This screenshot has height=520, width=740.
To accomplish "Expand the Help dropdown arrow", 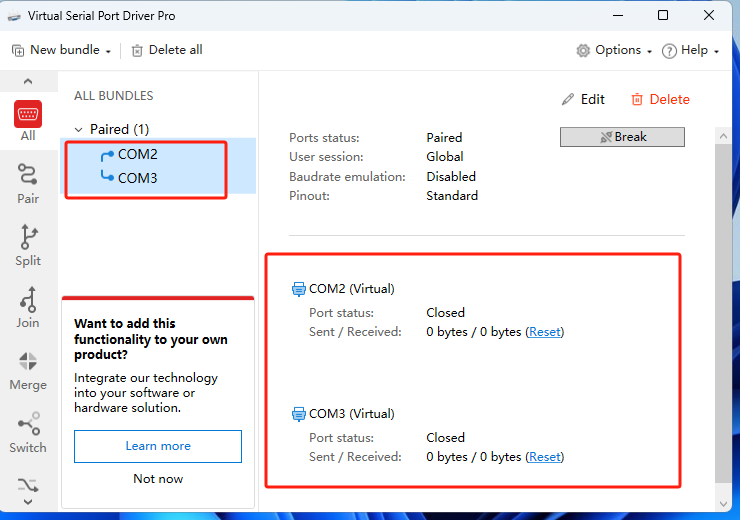I will (x=716, y=52).
